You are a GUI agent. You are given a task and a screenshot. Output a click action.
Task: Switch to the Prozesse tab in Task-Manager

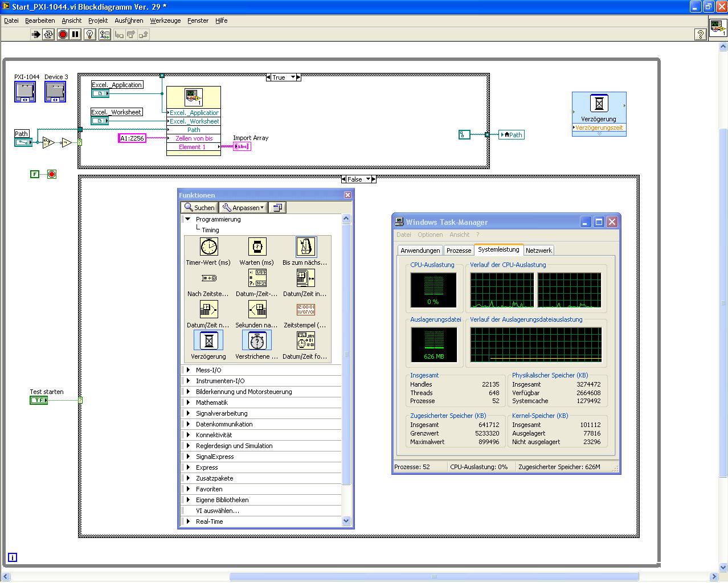(x=459, y=251)
